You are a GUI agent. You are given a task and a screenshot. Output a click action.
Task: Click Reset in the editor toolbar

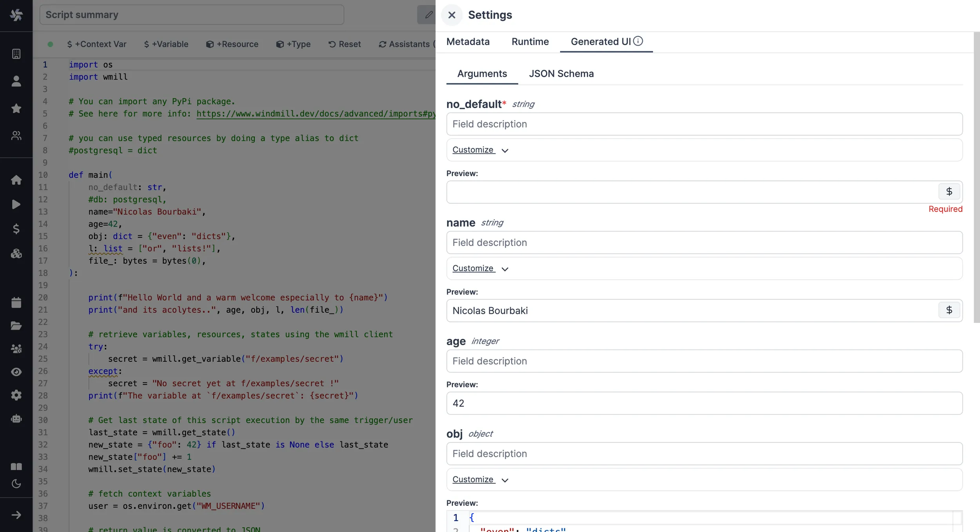point(345,44)
